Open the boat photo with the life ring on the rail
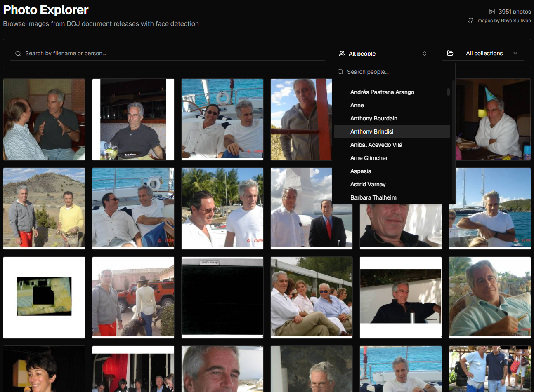The height and width of the screenshot is (392, 534). 222,120
